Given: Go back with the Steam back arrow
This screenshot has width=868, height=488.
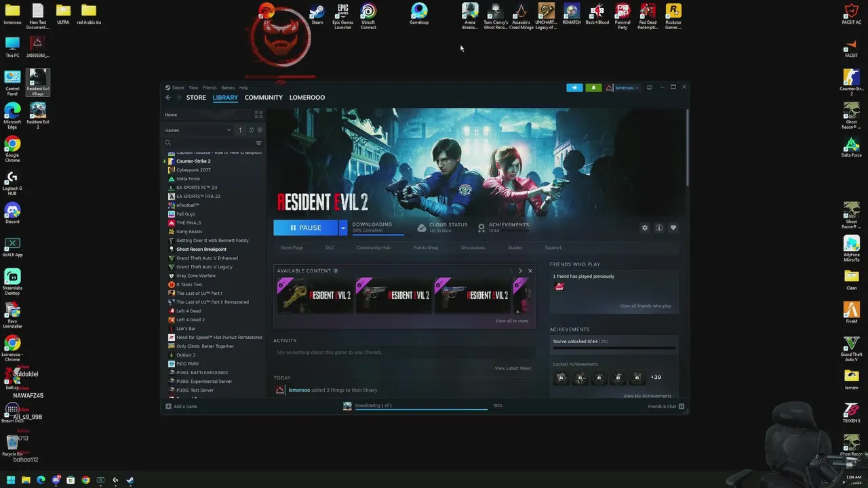Looking at the screenshot, I should click(168, 98).
